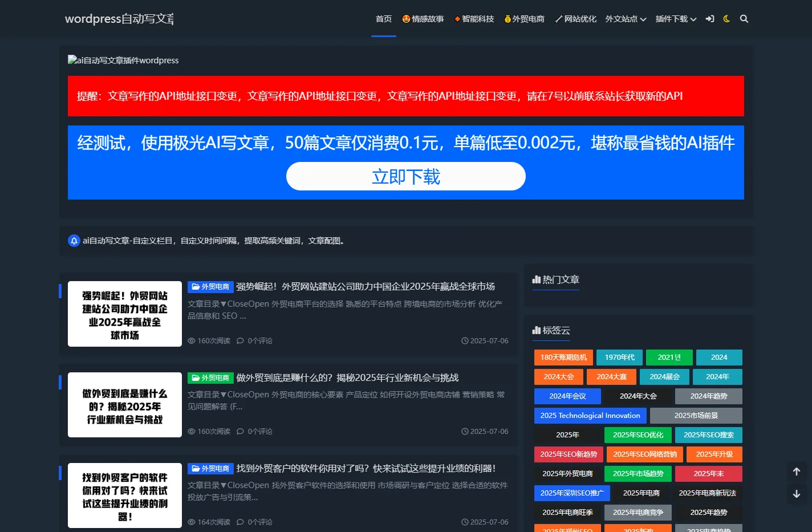The width and height of the screenshot is (812, 532).
Task: Select 2025 Technological Innovation tag
Action: pyautogui.click(x=590, y=416)
